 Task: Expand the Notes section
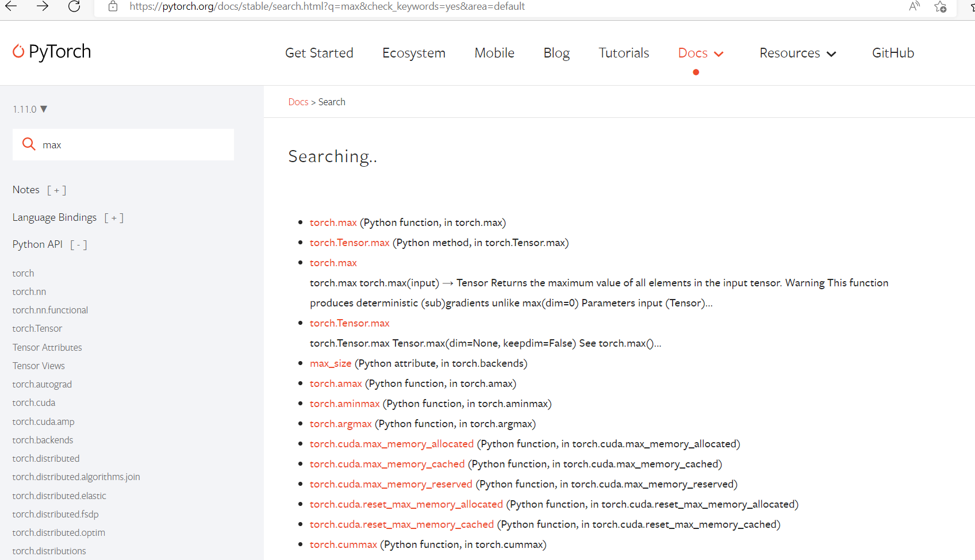[56, 190]
